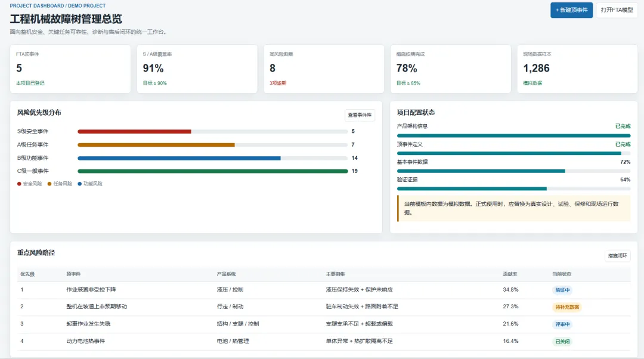Click the S级安全事件 red bar
The image size is (644, 359).
point(134,131)
